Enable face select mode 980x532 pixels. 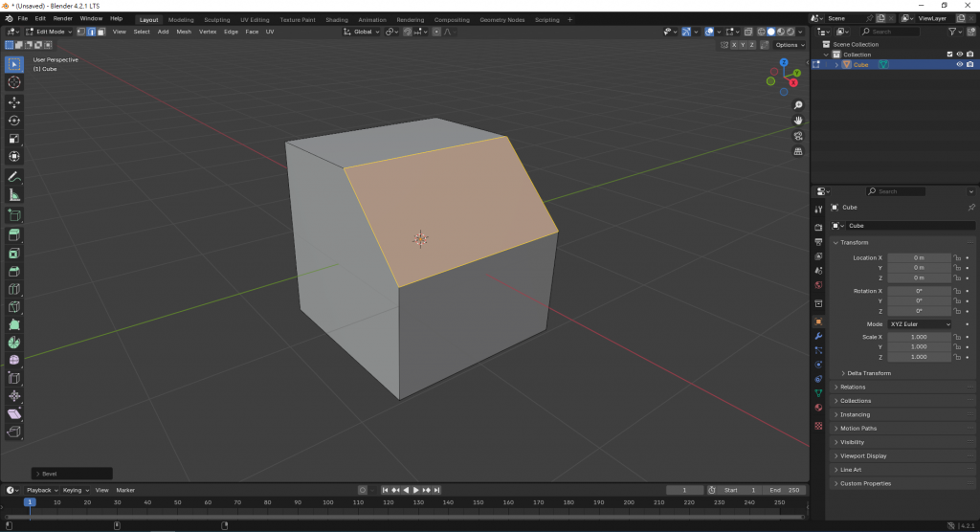click(x=101, y=32)
